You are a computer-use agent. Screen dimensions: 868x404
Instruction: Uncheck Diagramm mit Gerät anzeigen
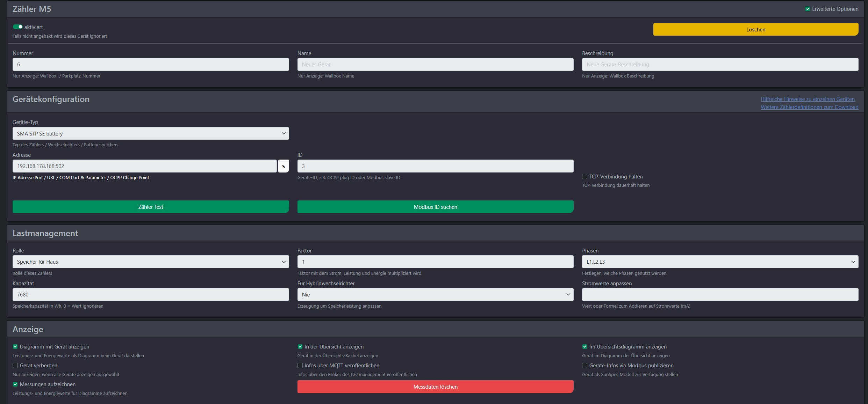tap(15, 347)
